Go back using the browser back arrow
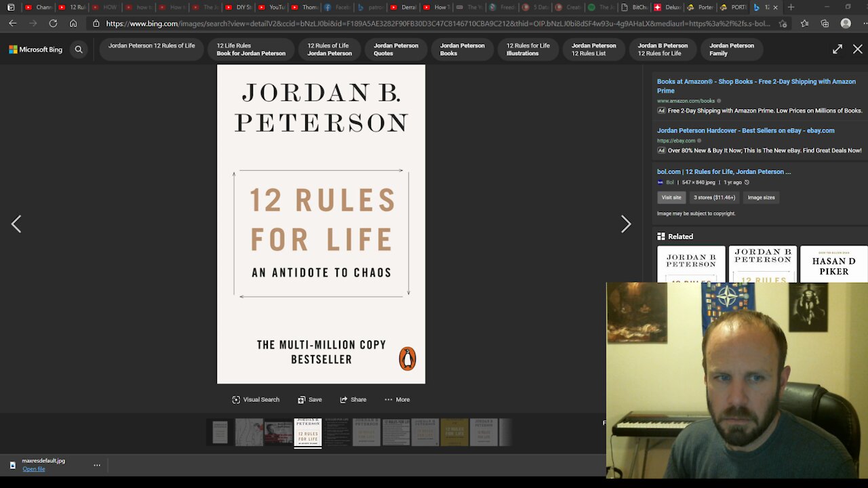 [x=12, y=23]
